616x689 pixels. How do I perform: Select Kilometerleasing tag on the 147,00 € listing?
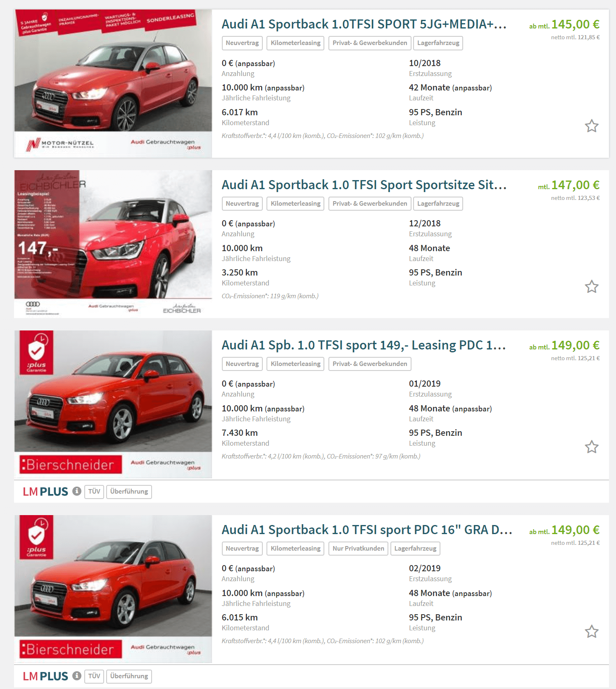(295, 204)
